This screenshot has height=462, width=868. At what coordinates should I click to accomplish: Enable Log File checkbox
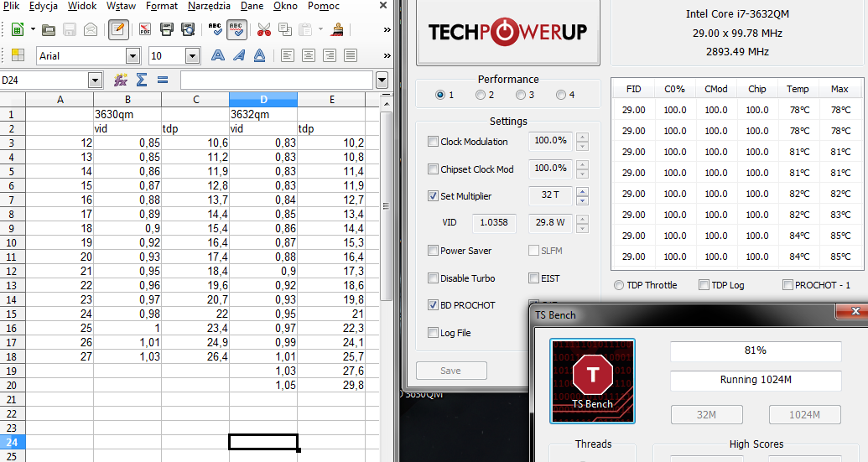(x=433, y=333)
